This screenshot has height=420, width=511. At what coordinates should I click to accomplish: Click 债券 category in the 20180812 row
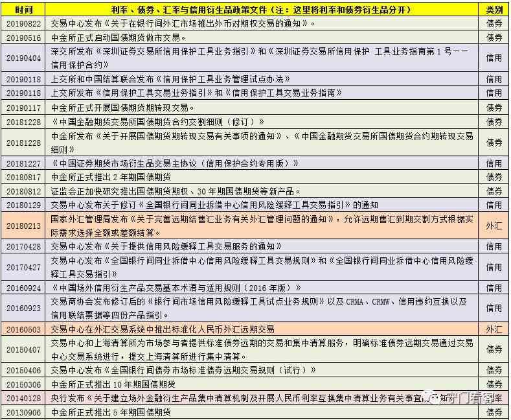[x=494, y=191]
